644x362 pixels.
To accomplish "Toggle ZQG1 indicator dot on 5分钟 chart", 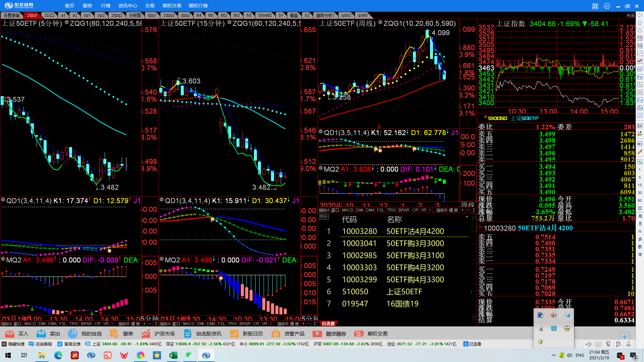I will pos(67,23).
